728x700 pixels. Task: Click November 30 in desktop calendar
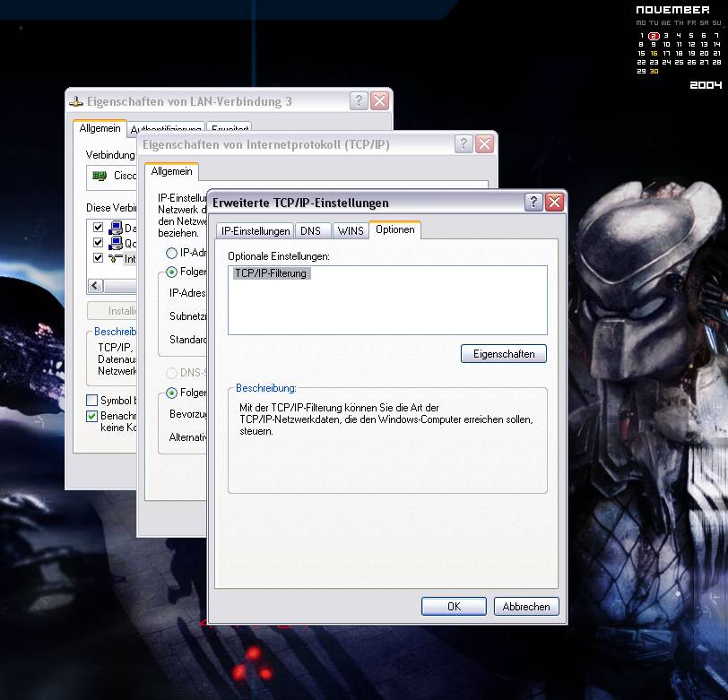click(x=654, y=72)
